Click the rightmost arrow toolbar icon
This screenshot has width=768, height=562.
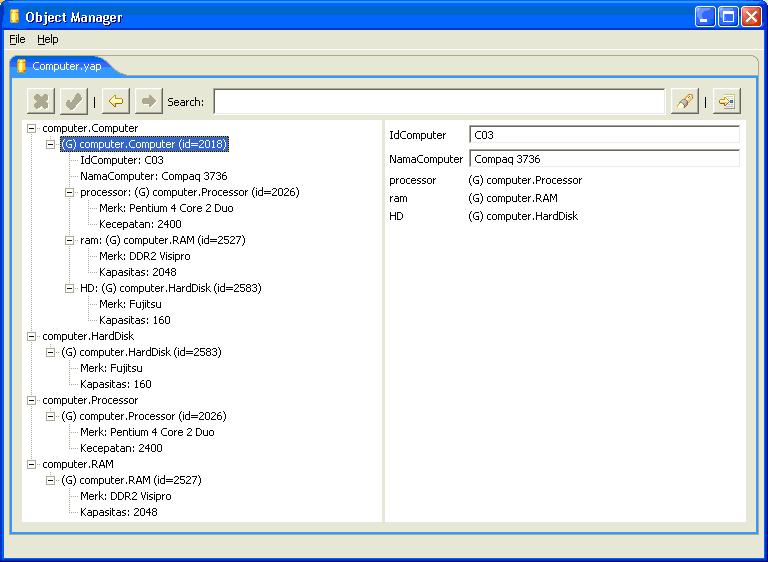(x=726, y=101)
